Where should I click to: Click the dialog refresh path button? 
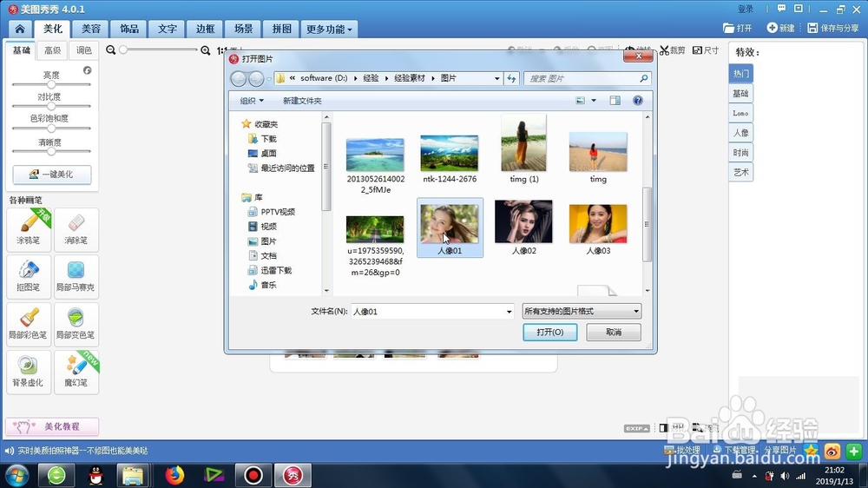point(511,79)
